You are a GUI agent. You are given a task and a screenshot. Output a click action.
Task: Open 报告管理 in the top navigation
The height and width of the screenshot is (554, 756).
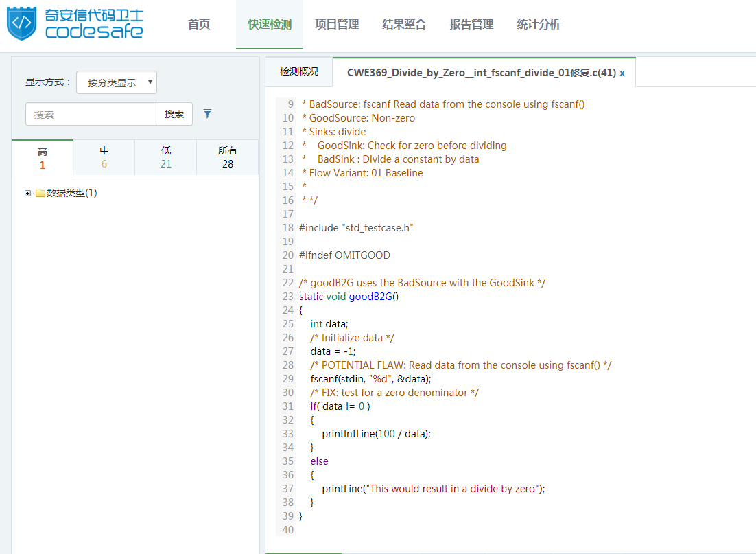coord(471,25)
